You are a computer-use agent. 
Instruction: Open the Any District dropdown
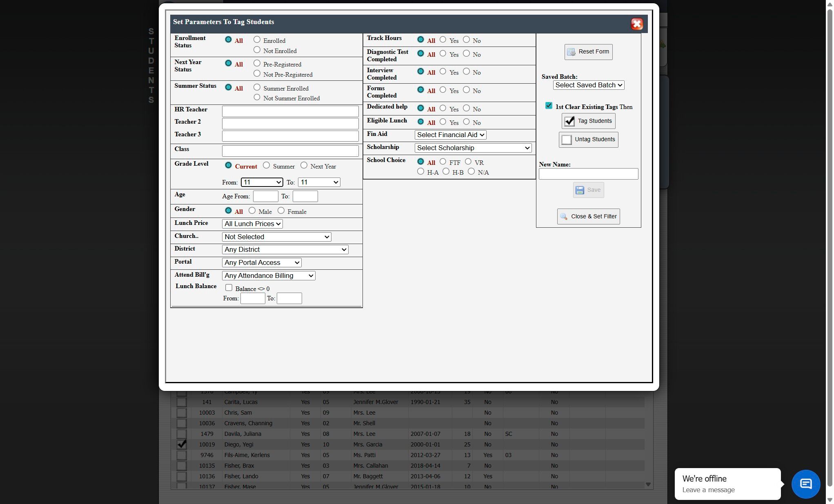(x=285, y=250)
